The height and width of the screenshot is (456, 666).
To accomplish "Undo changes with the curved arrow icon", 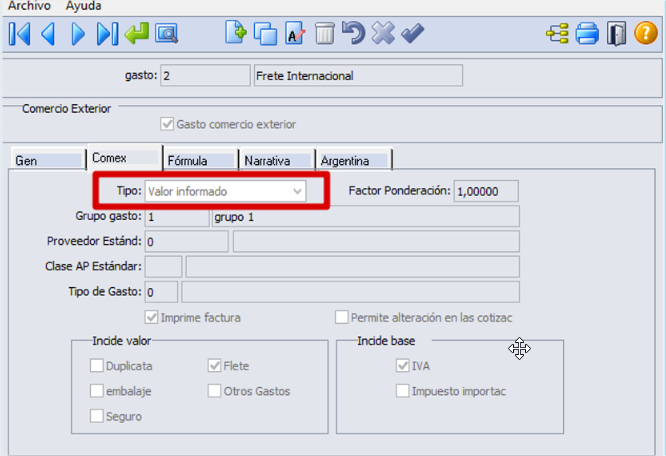I will coord(353,33).
